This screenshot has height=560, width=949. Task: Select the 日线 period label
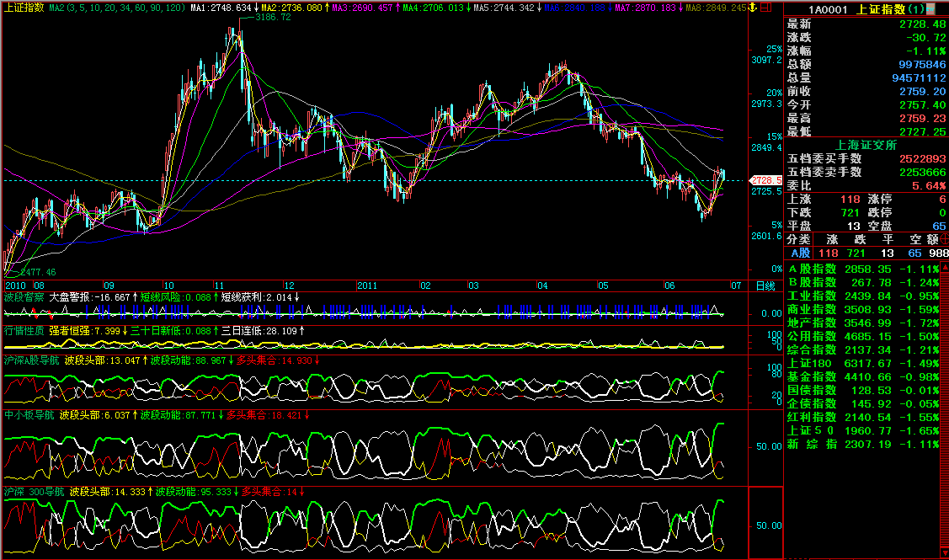coord(765,286)
